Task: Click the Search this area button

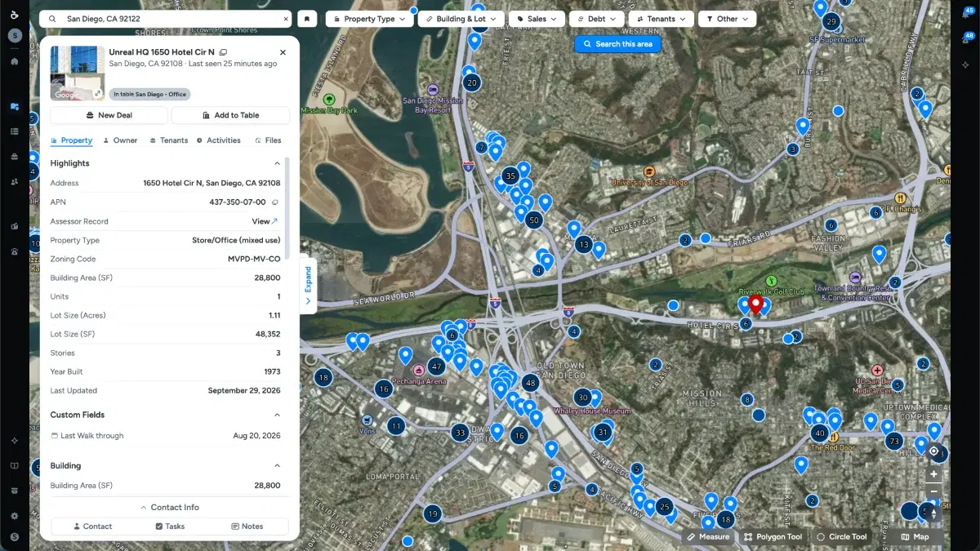Action: [x=617, y=44]
